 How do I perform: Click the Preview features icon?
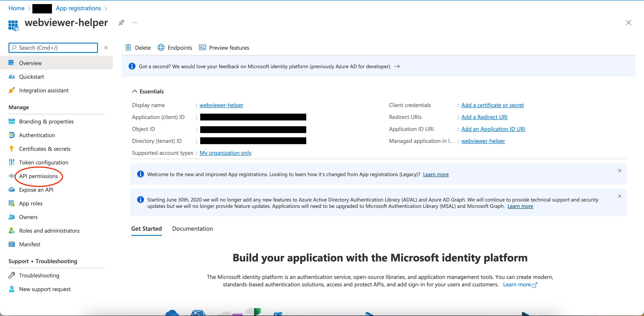pyautogui.click(x=202, y=48)
